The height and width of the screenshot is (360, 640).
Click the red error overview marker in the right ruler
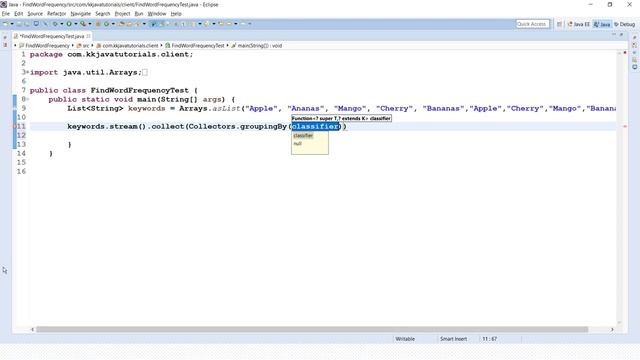(624, 127)
